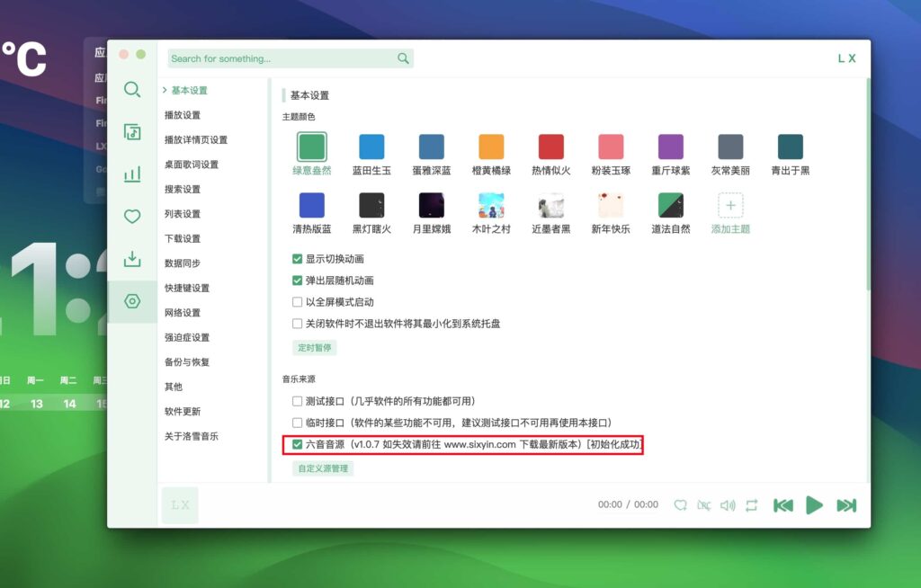Open the download manager sidebar icon
The height and width of the screenshot is (588, 921).
tap(132, 258)
